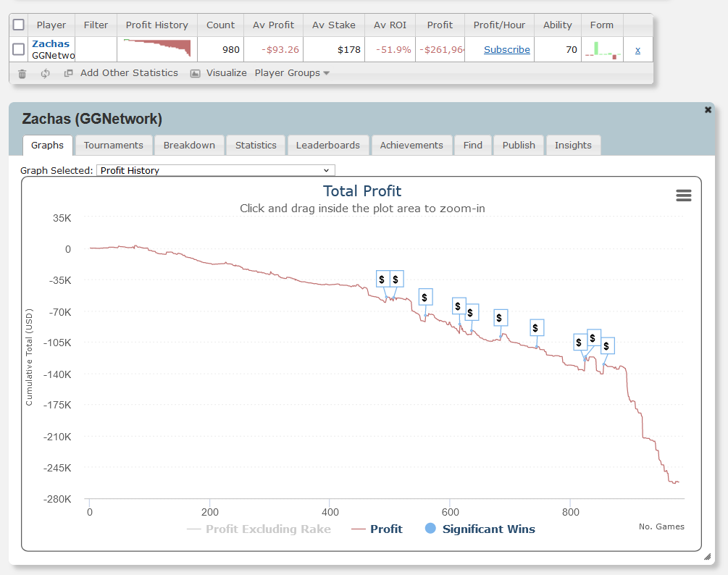Open the chart hamburger menu
Screen dimensions: 728x575
683,196
